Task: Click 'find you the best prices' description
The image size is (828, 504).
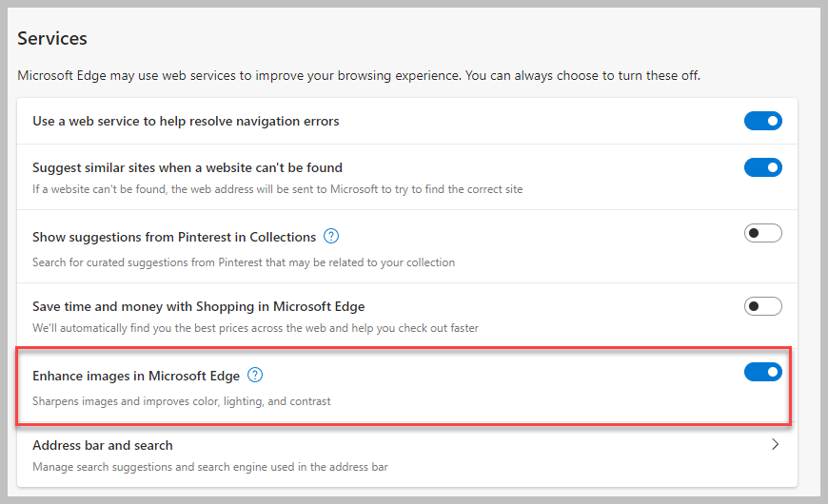Action: (255, 328)
